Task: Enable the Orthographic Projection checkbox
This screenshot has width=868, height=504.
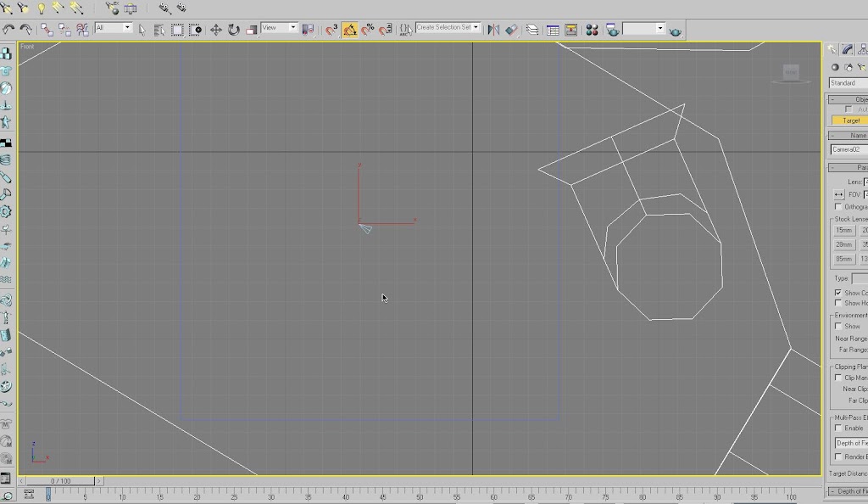Action: [838, 206]
